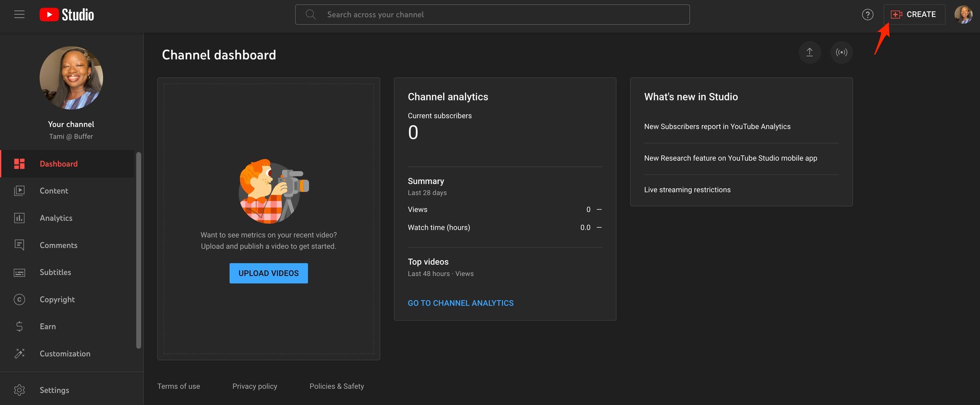This screenshot has height=405, width=980.
Task: Open the Copyright section
Action: 57,299
